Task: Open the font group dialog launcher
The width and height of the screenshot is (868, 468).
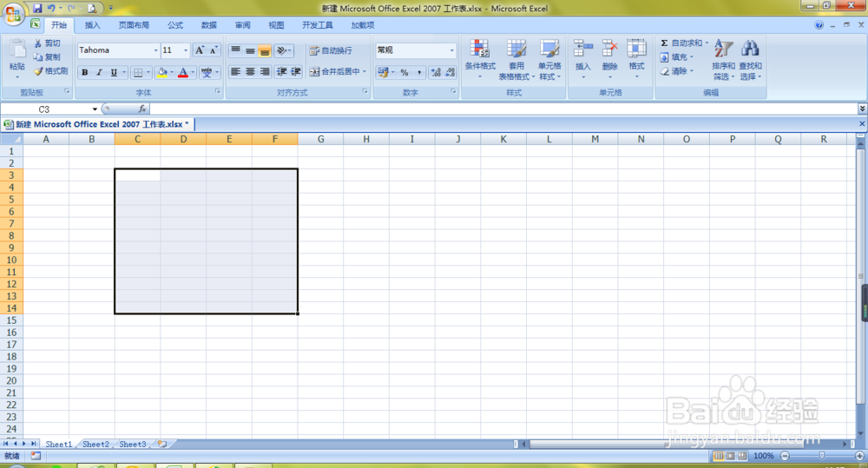Action: tap(218, 91)
